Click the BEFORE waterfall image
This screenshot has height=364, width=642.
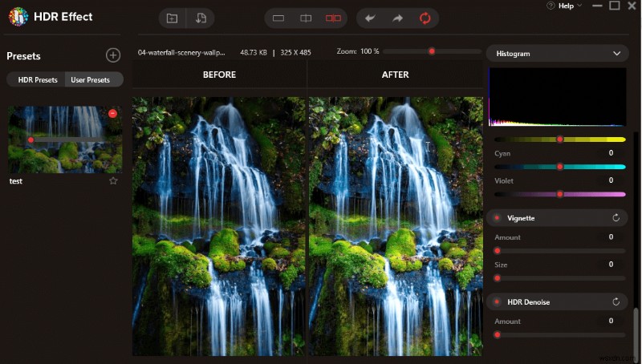(x=218, y=226)
